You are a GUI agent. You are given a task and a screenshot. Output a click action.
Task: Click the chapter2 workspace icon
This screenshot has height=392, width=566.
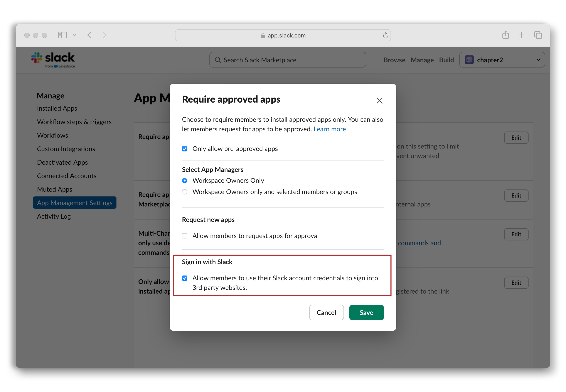click(x=469, y=60)
